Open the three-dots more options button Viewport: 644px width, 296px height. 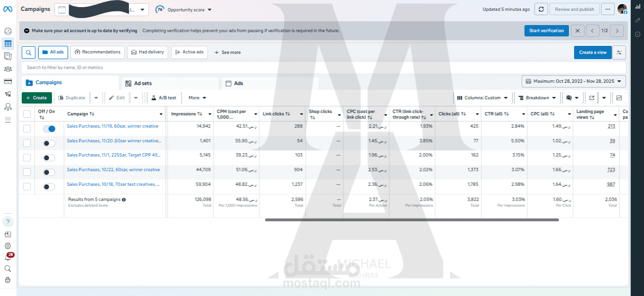pyautogui.click(x=608, y=9)
